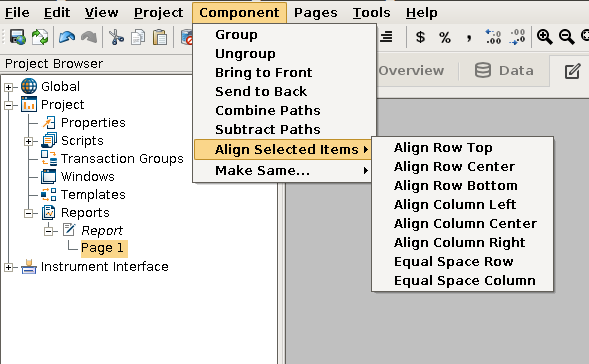Viewport: 589px width, 364px height.
Task: Choose Align Row Top
Action: [x=462, y=148]
